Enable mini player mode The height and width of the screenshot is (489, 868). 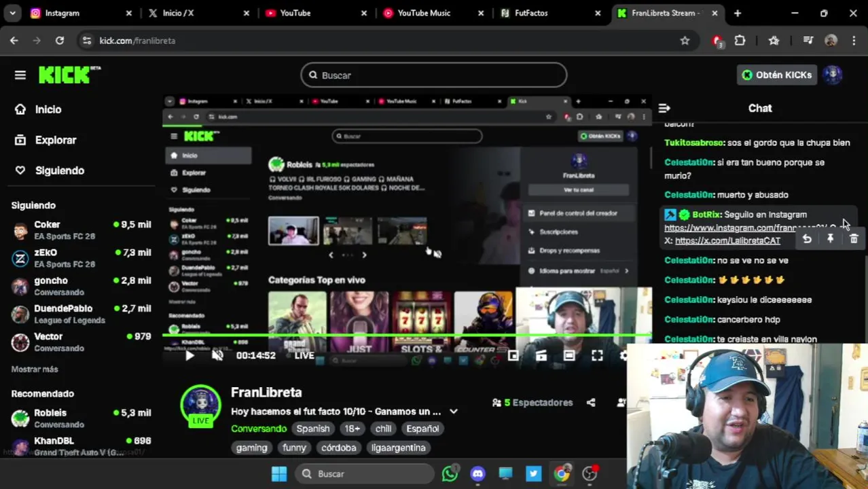click(x=513, y=355)
